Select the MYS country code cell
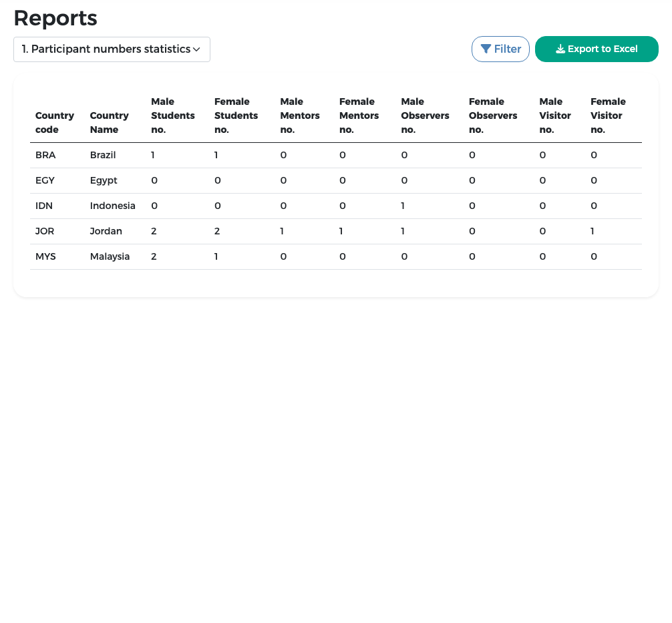 point(45,256)
